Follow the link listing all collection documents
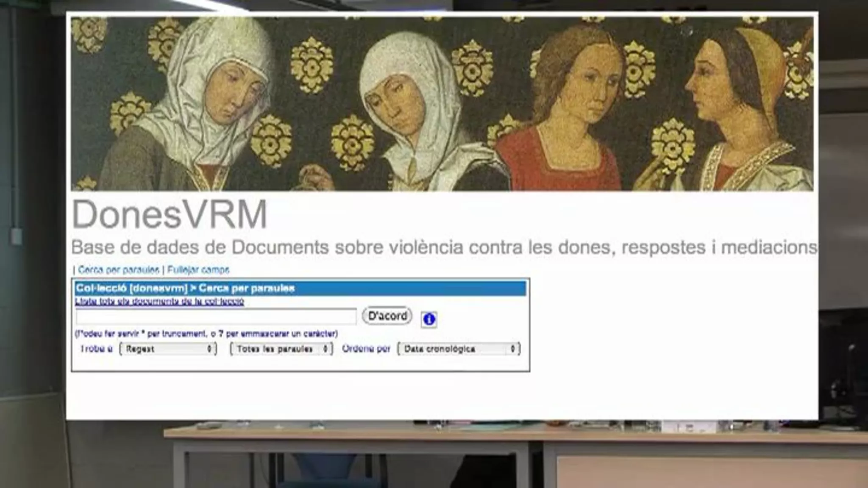Viewport: 868px width, 488px height. click(x=159, y=302)
